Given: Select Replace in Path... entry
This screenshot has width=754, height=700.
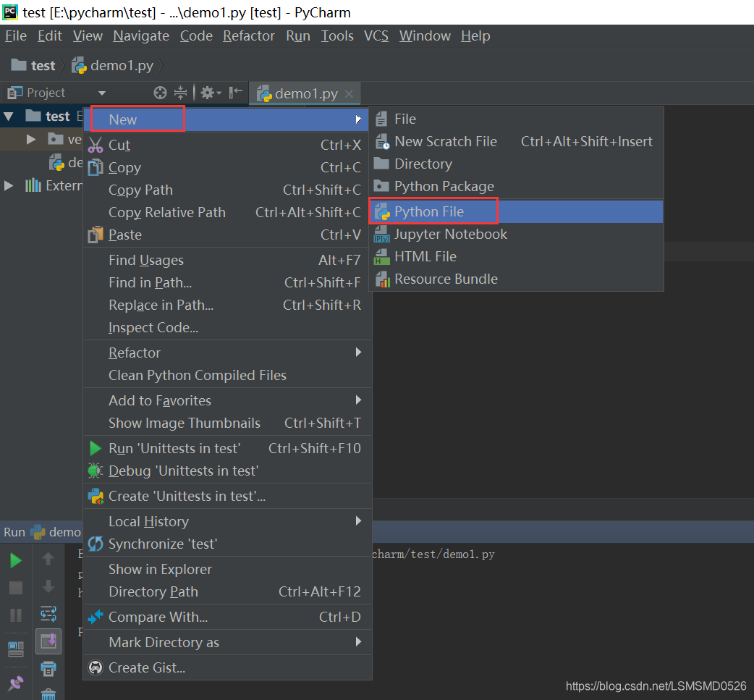Looking at the screenshot, I should tap(227, 305).
